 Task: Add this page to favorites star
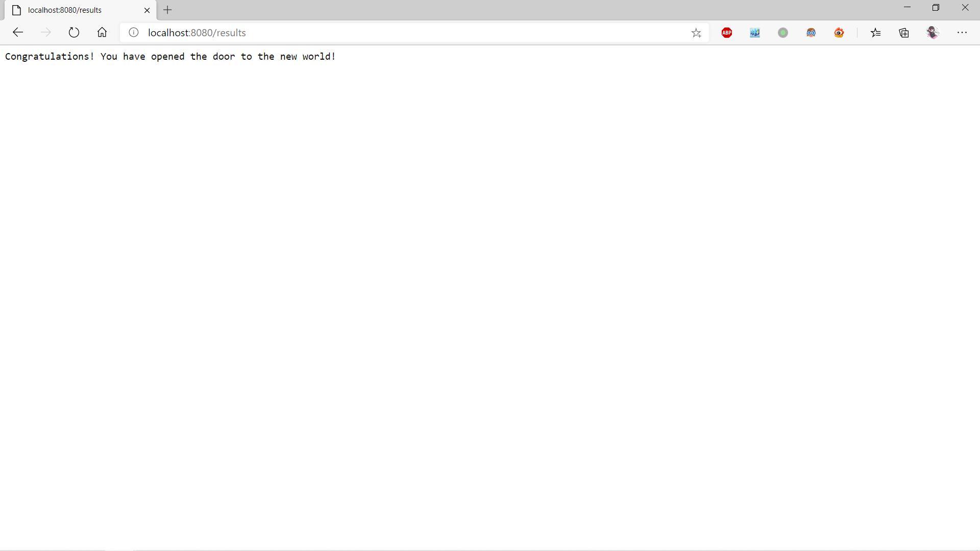[x=696, y=33]
